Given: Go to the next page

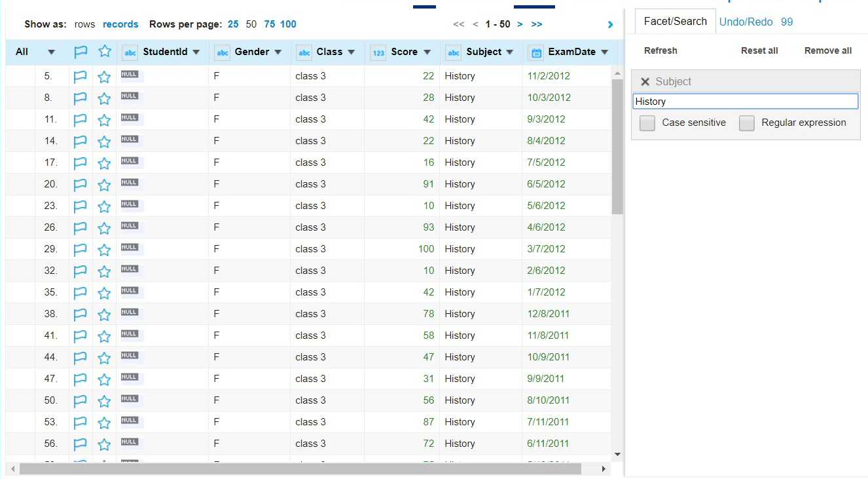Looking at the screenshot, I should [x=520, y=24].
